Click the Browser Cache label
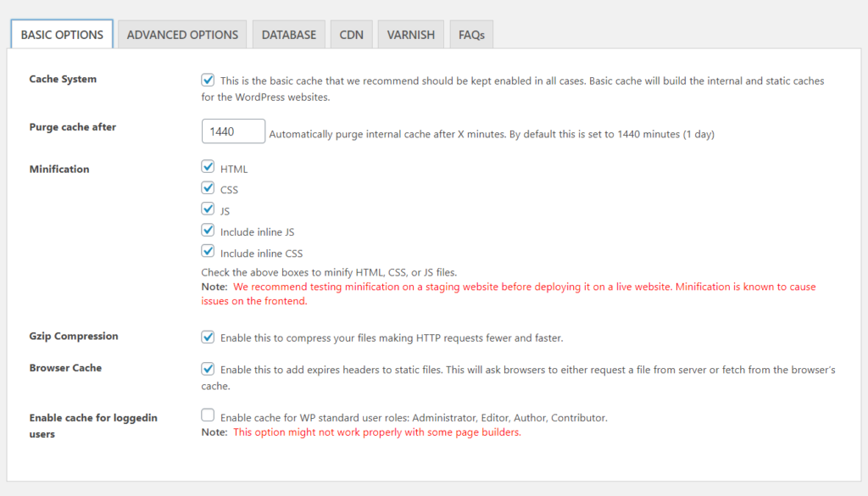The image size is (868, 496). coord(65,369)
